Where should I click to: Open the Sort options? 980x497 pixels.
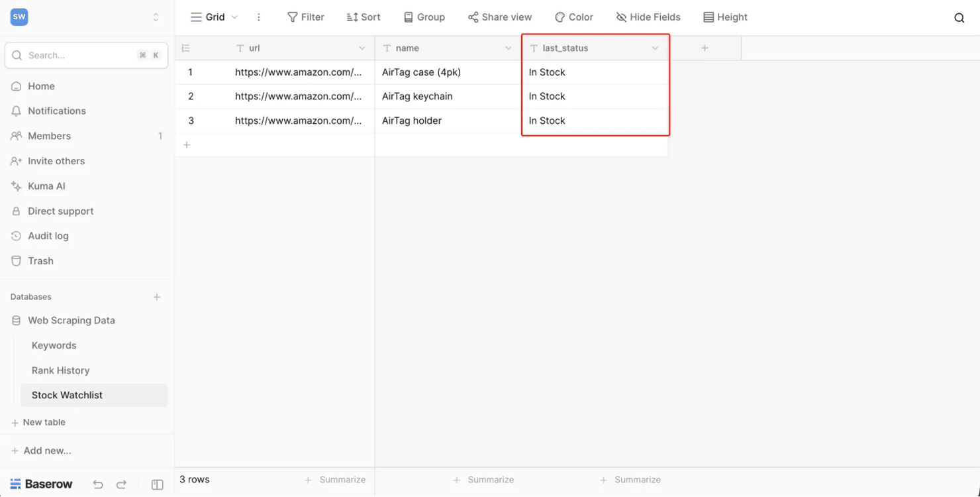(364, 17)
